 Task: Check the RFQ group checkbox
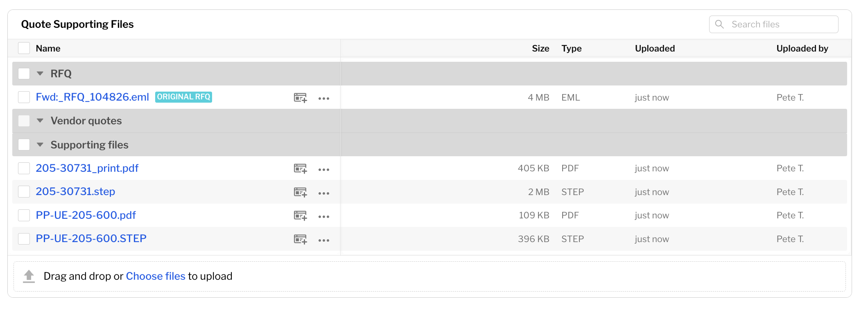24,73
